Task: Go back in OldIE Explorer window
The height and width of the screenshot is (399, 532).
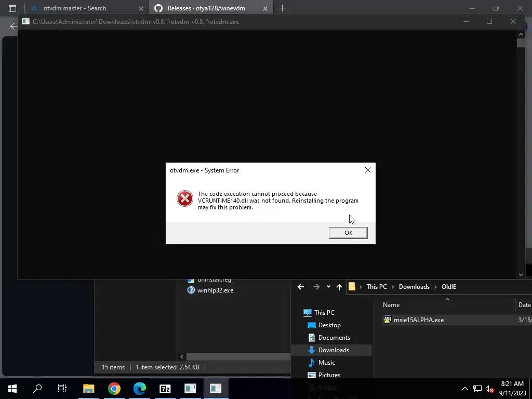Action: pos(301,287)
